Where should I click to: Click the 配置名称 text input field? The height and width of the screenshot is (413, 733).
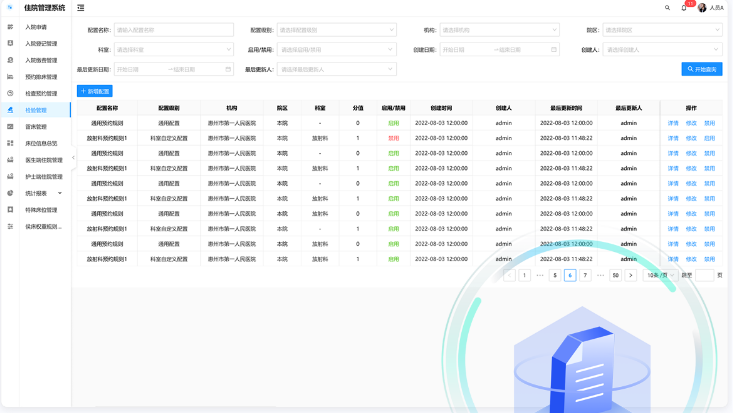[x=174, y=30]
